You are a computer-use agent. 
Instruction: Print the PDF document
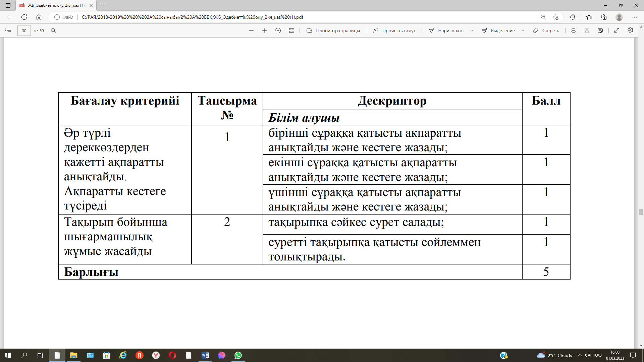574,31
